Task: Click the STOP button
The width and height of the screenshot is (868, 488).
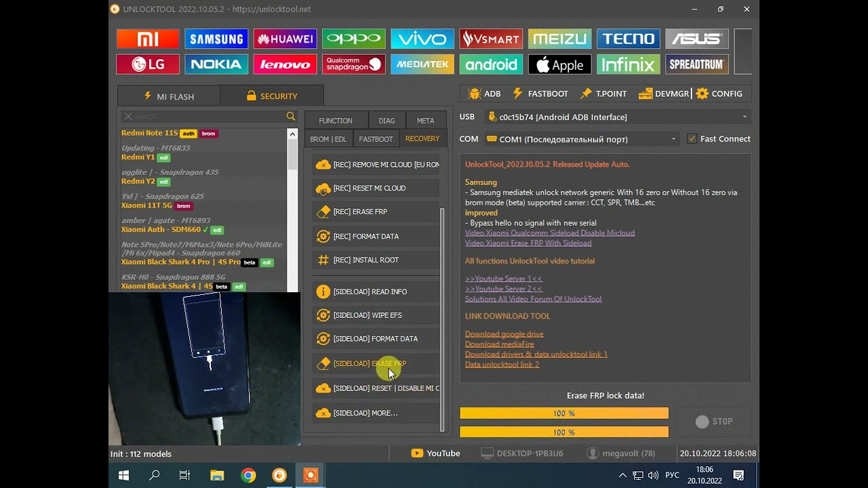Action: (714, 422)
